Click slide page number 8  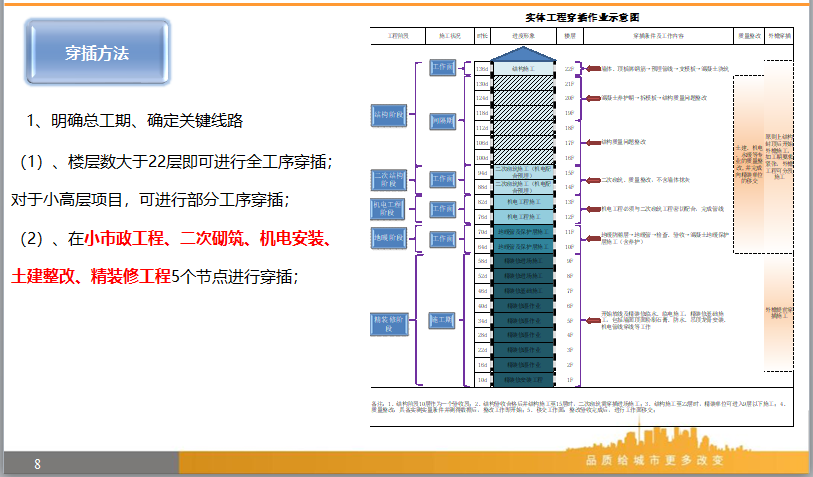click(x=37, y=464)
